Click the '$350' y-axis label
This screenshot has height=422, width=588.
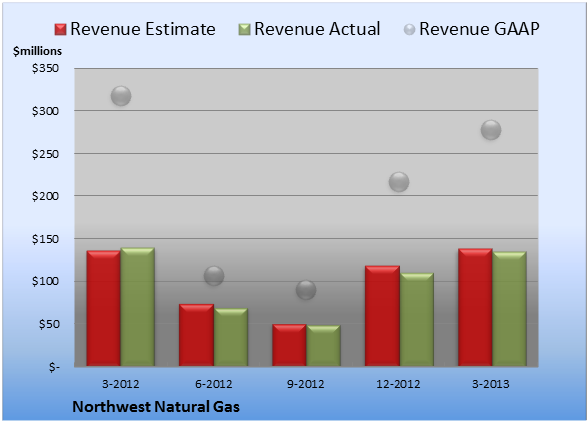pyautogui.click(x=45, y=68)
